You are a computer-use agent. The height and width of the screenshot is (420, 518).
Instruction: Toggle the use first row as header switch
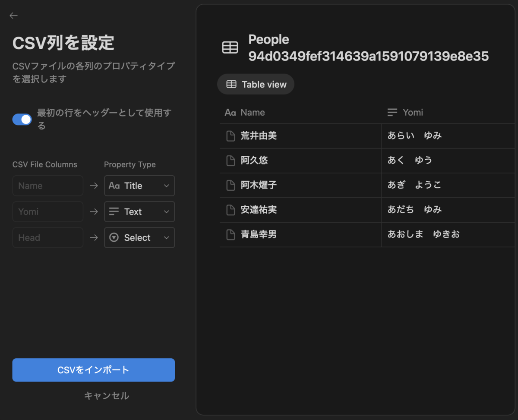[22, 120]
